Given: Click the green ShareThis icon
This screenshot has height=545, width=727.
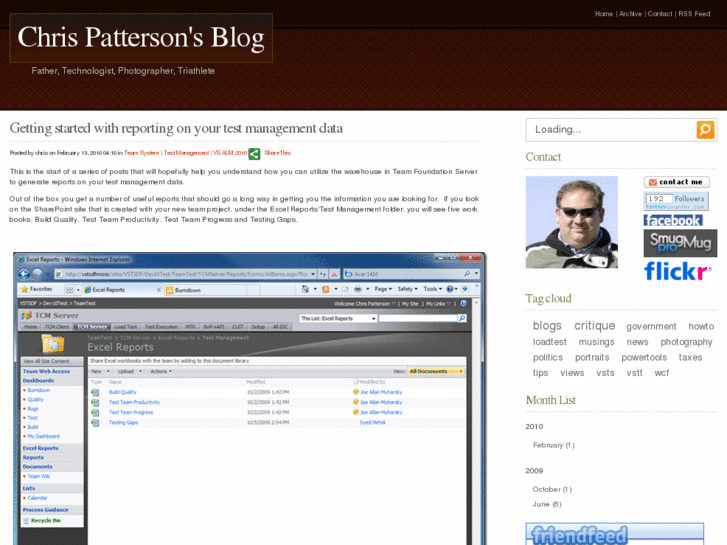Looking at the screenshot, I should [254, 154].
